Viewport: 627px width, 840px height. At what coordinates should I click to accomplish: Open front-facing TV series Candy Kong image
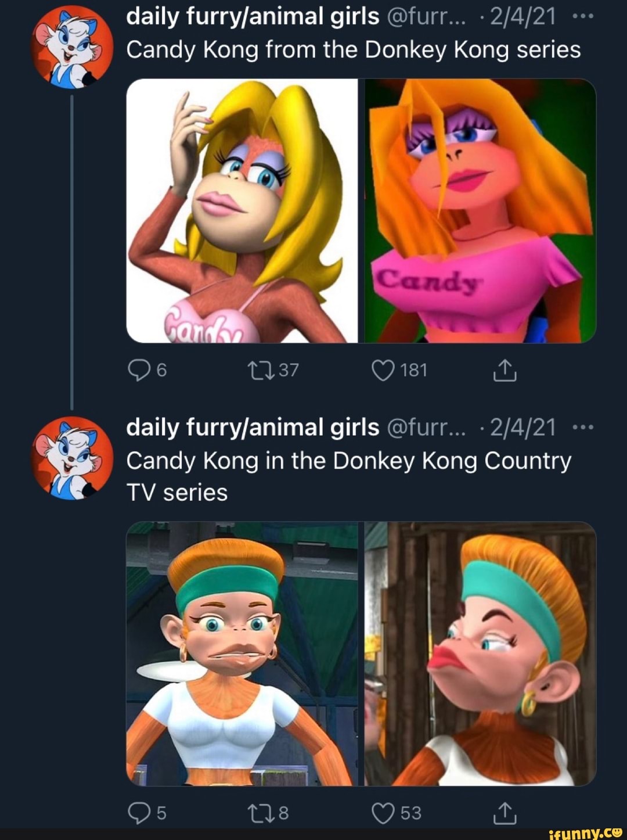(x=242, y=654)
